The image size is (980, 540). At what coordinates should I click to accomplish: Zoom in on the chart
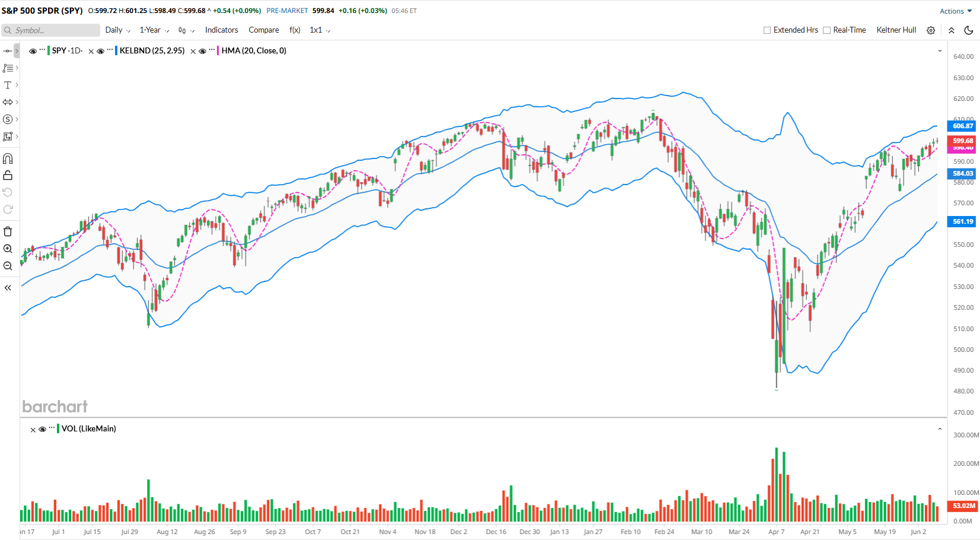8,249
